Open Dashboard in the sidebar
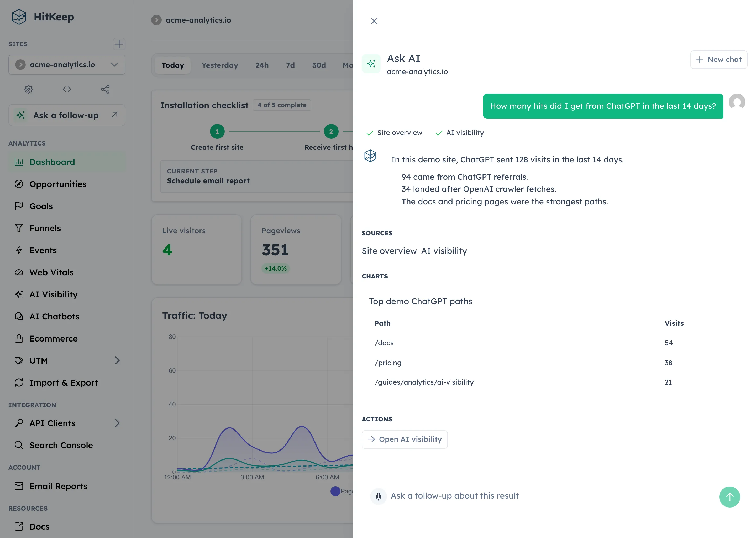Screen dimensions: 756x538 [67, 162]
